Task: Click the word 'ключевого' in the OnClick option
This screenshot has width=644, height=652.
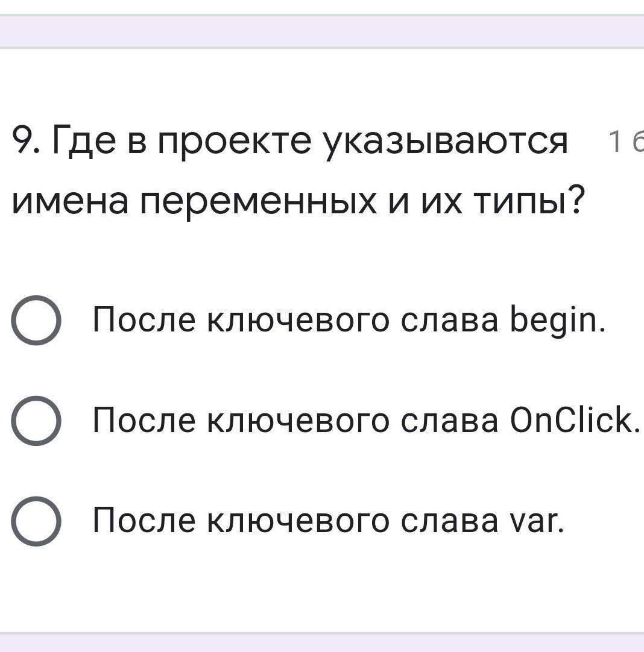Action: tap(298, 421)
